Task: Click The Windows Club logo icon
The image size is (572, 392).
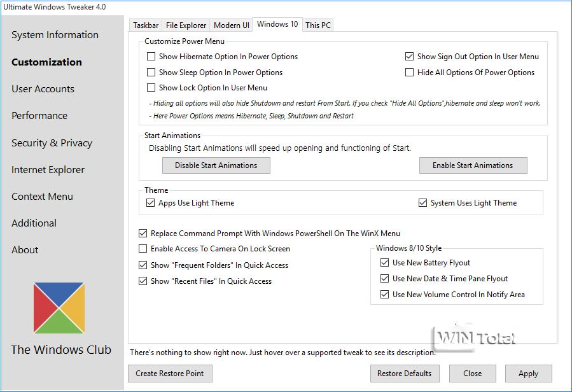Action: pyautogui.click(x=59, y=308)
